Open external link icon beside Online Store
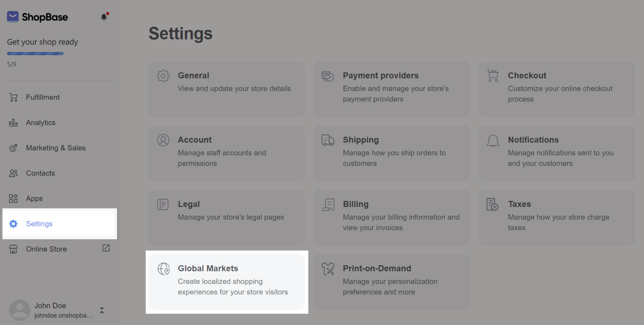The height and width of the screenshot is (325, 644). [x=106, y=248]
